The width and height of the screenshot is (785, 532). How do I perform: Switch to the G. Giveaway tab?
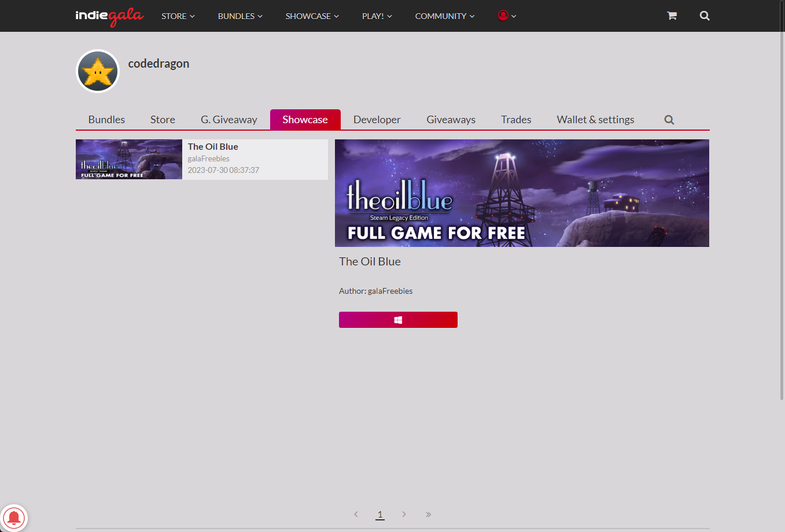pos(229,120)
